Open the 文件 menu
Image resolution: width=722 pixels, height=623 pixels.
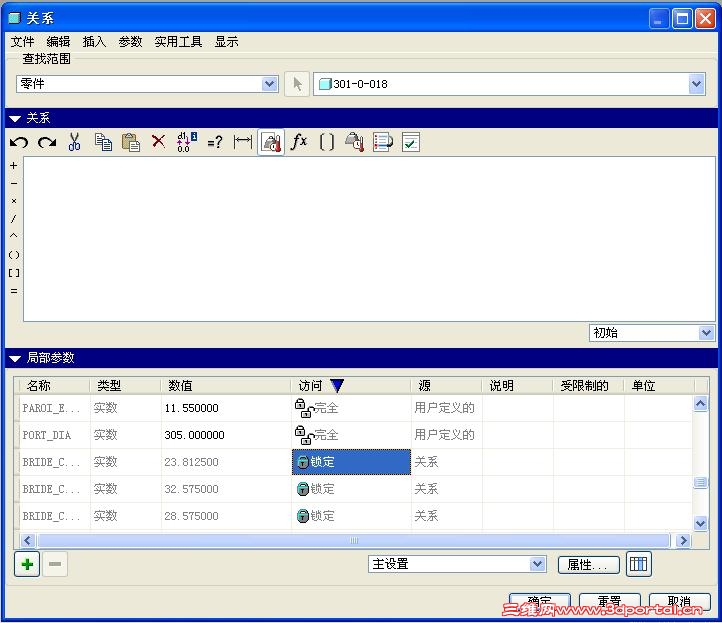point(22,42)
